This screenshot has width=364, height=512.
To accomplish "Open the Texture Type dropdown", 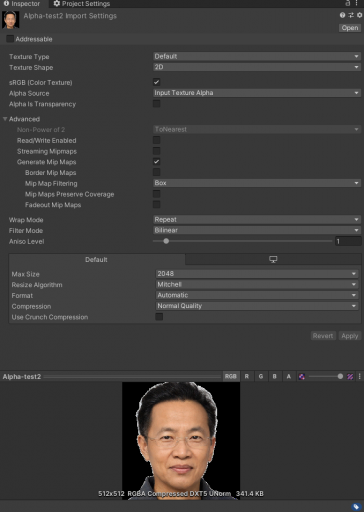I will click(257, 56).
